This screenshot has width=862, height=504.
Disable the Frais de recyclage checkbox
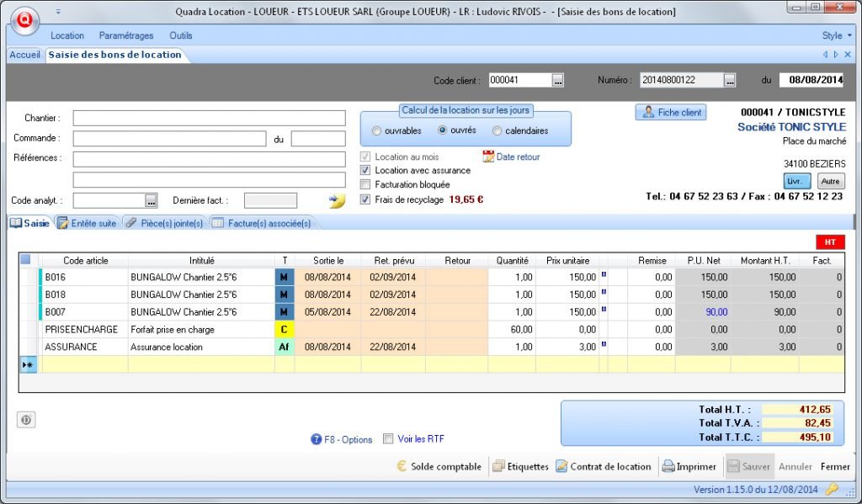pyautogui.click(x=366, y=199)
